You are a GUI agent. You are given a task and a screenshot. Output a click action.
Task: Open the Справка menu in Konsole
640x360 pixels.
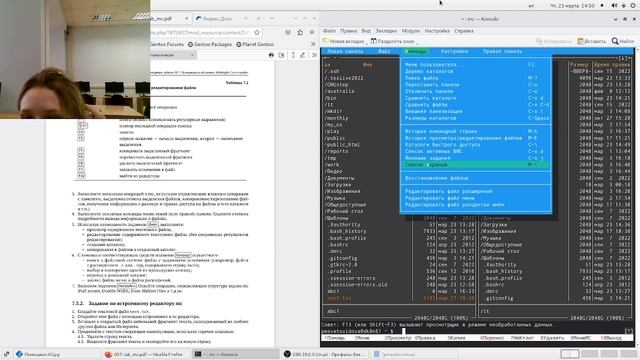[464, 31]
